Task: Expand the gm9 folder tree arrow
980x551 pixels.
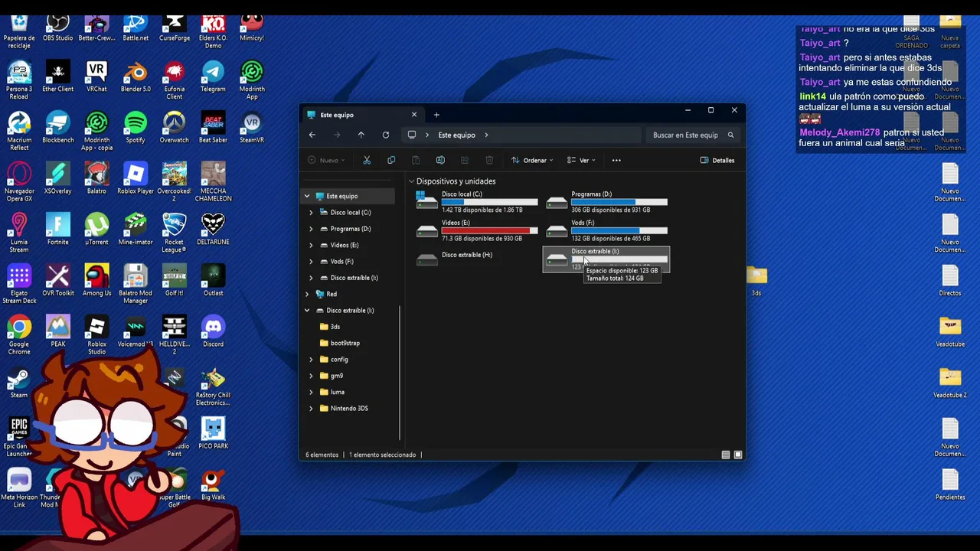Action: (x=311, y=376)
